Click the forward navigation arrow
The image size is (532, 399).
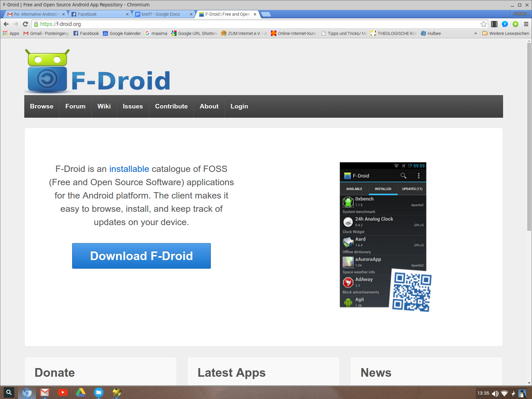(16, 24)
